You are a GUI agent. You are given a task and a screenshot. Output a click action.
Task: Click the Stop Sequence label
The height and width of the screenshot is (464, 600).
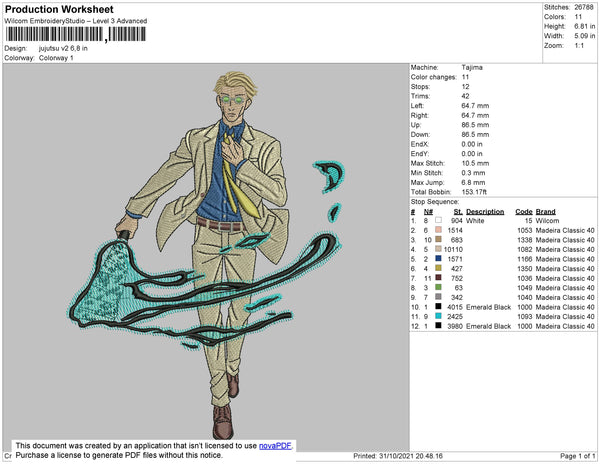click(435, 202)
